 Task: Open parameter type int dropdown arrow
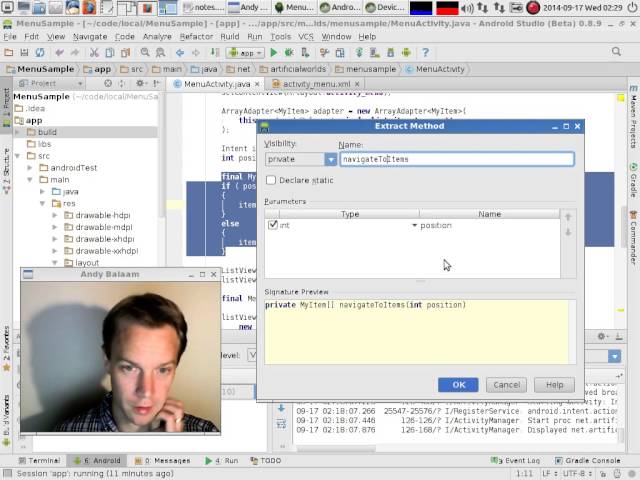click(x=414, y=225)
